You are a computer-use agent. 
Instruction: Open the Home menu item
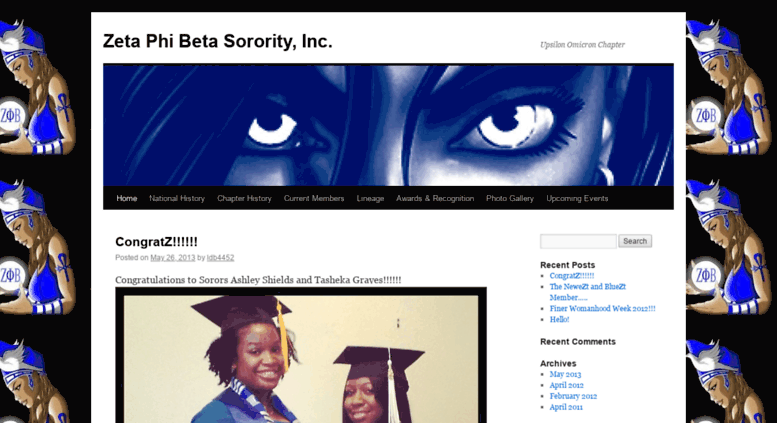pos(126,198)
